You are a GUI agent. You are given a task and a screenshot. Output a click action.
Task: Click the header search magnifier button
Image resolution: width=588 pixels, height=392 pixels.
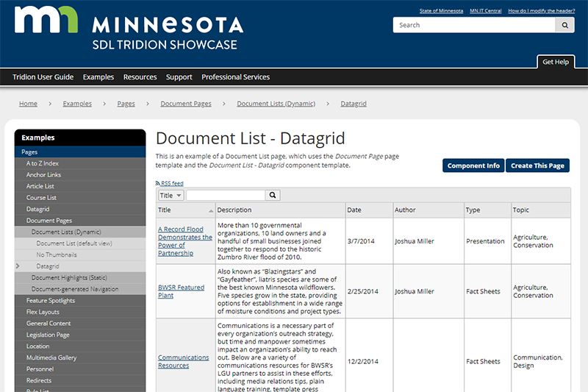click(x=564, y=25)
